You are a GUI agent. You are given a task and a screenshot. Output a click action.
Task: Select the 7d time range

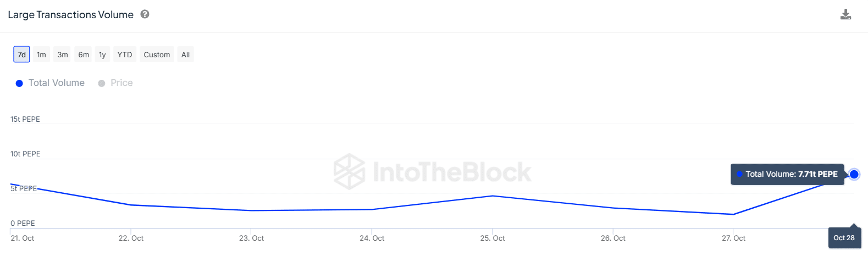click(x=21, y=55)
